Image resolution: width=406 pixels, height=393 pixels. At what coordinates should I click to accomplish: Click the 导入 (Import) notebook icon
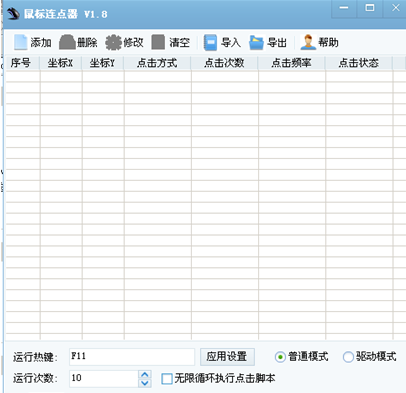210,43
